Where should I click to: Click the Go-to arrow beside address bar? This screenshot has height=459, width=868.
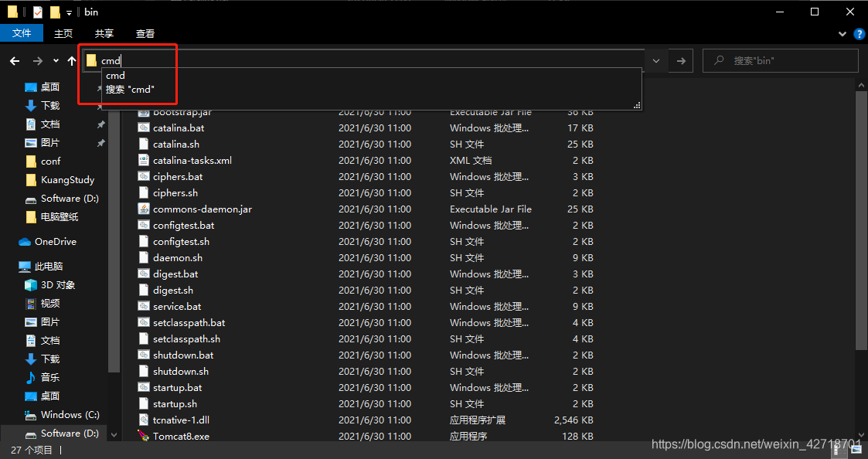point(681,61)
